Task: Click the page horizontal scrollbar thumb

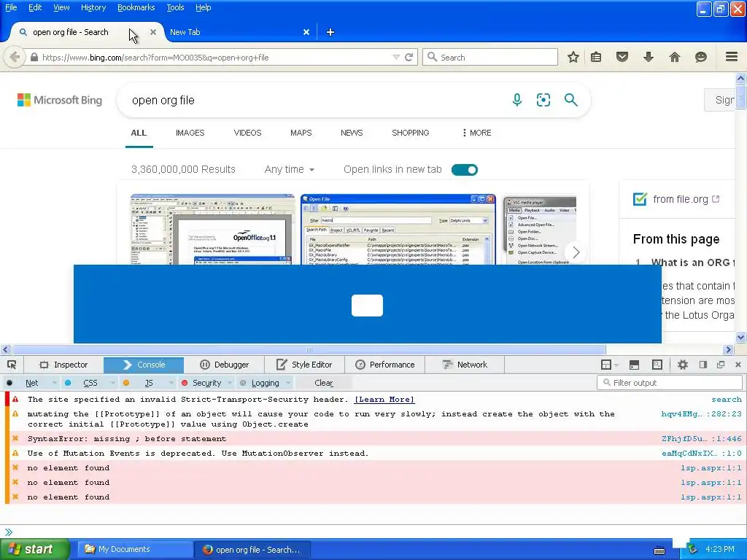Action: coord(309,349)
